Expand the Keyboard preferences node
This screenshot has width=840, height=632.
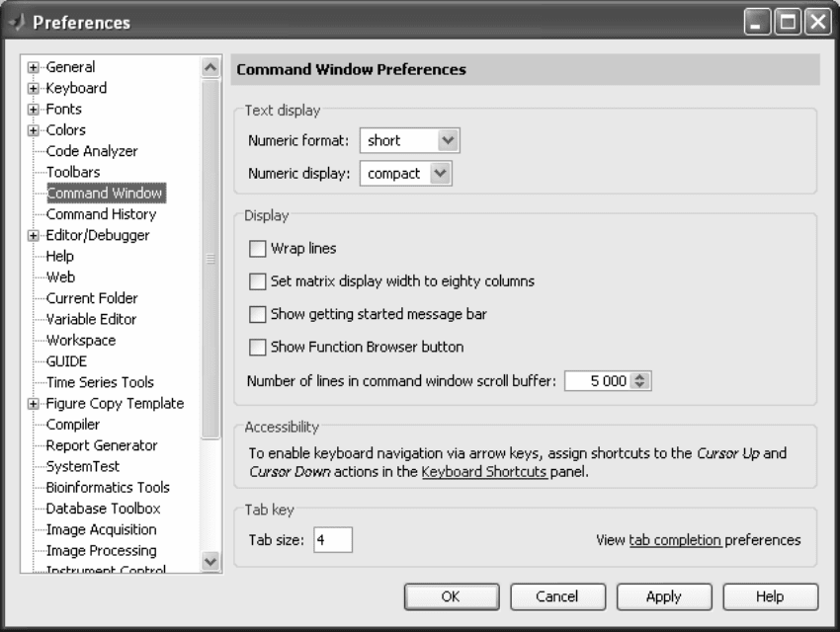[x=34, y=88]
